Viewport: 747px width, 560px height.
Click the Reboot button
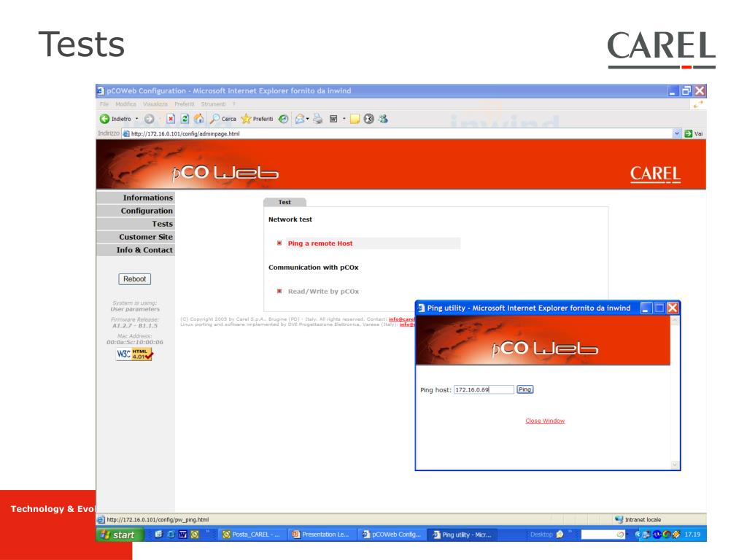pyautogui.click(x=135, y=279)
